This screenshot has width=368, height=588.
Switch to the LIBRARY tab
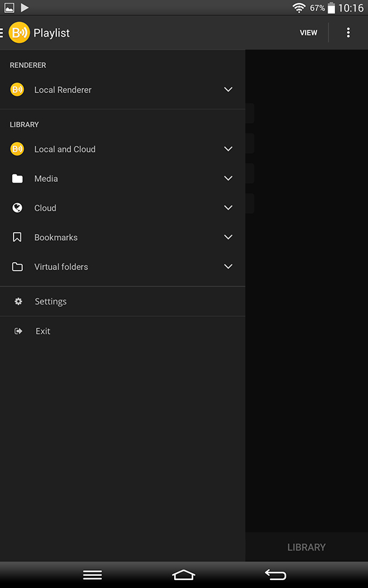307,547
